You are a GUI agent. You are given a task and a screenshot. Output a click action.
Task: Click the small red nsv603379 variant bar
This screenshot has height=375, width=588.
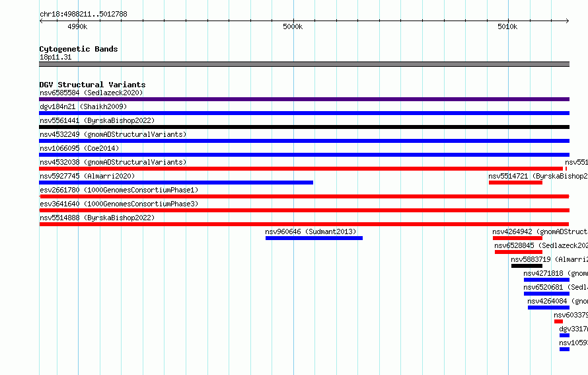pyautogui.click(x=558, y=321)
